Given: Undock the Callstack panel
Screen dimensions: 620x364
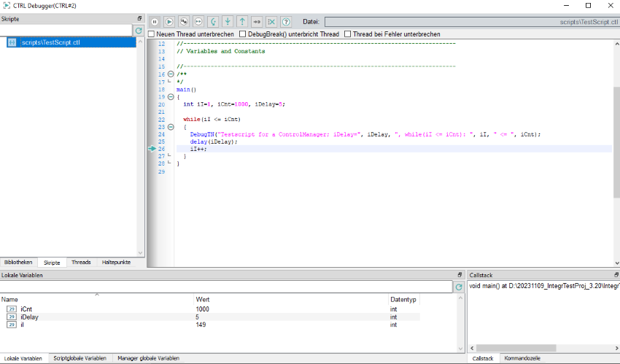Looking at the screenshot, I should click(x=616, y=275).
